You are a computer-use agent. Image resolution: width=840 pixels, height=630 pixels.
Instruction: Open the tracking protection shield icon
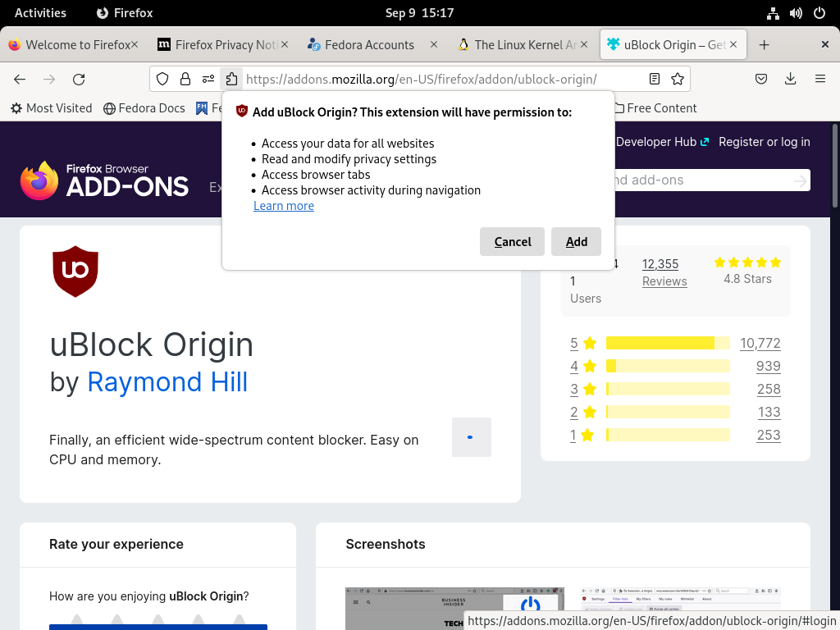tap(162, 80)
